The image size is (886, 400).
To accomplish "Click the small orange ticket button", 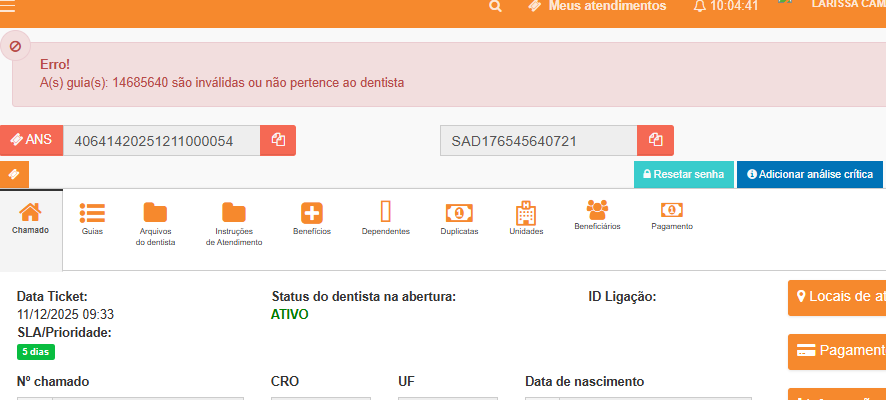I will coord(14,175).
